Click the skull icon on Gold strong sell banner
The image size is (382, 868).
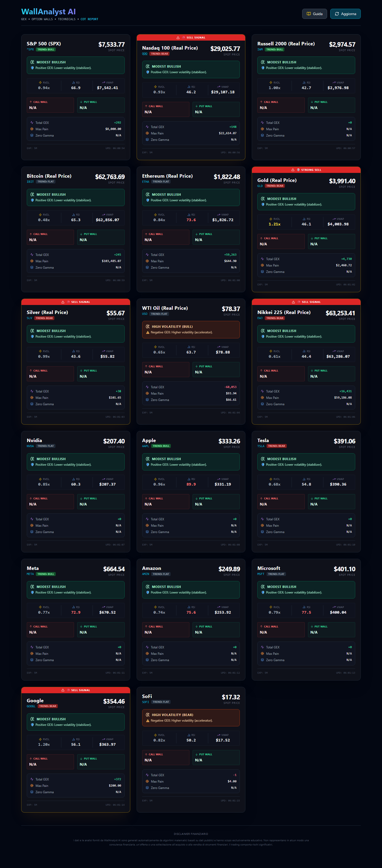[x=298, y=170]
